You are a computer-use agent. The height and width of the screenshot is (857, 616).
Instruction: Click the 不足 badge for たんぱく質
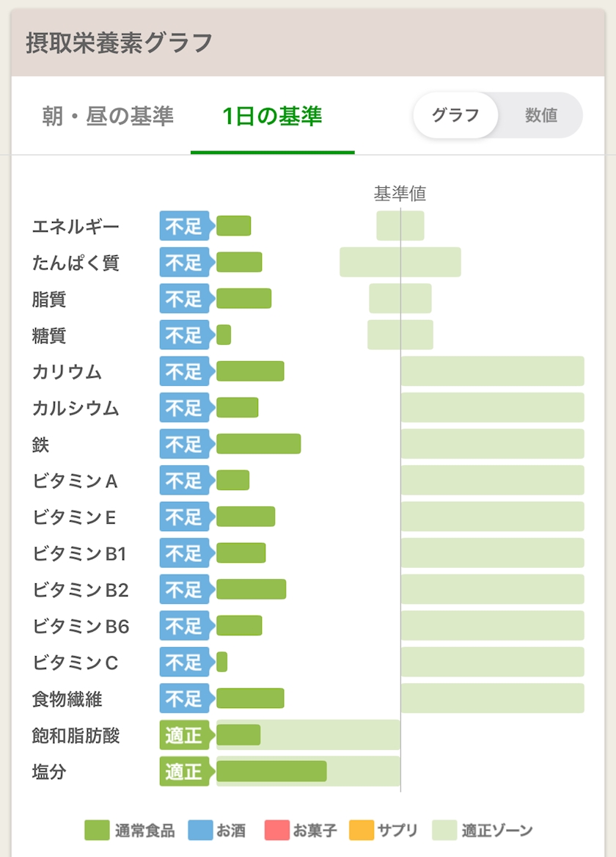click(183, 263)
